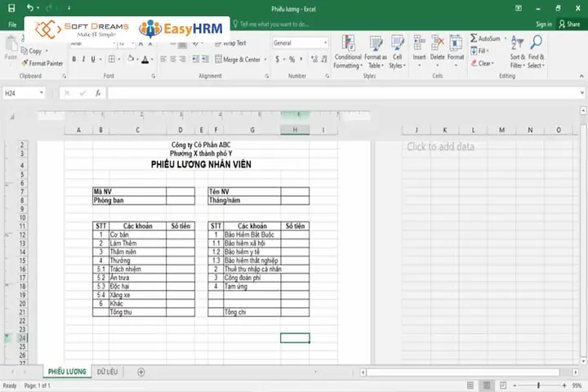Align text right in ribbon
The image size is (588, 392).
(x=182, y=59)
